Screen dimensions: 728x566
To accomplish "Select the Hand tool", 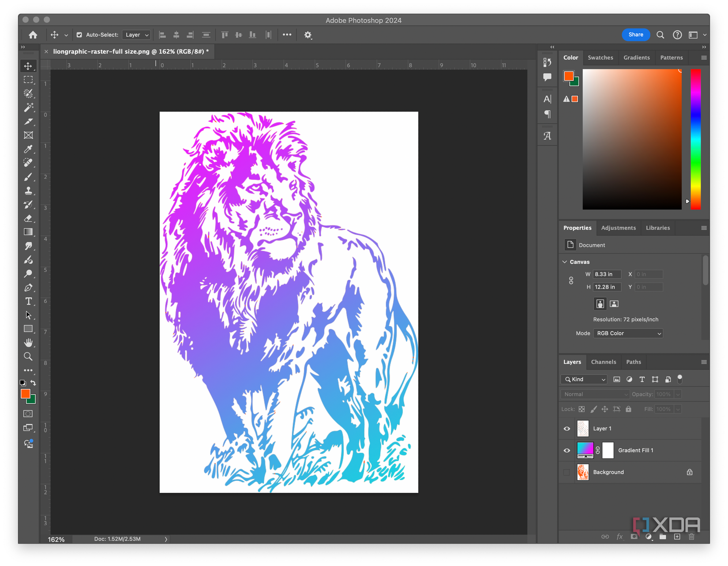I will click(28, 343).
